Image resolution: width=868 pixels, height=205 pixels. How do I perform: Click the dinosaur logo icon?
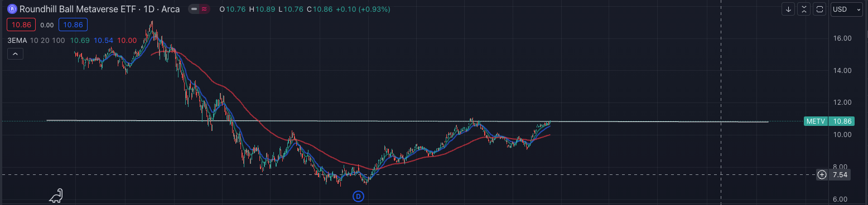56,196
